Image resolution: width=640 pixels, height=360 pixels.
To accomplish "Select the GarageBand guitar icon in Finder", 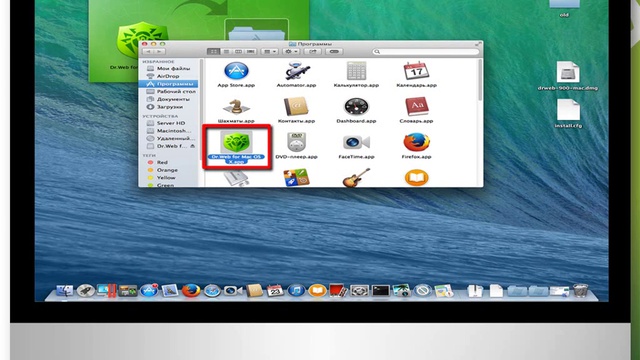I will pyautogui.click(x=356, y=178).
